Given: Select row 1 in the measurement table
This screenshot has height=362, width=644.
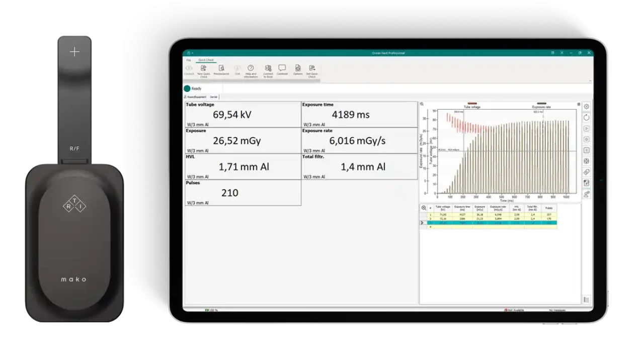Looking at the screenshot, I should point(430,215).
